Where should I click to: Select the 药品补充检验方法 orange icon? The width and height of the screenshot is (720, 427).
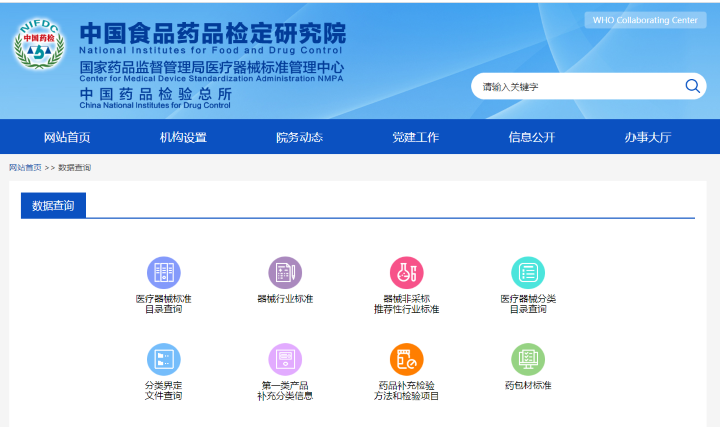(x=406, y=359)
